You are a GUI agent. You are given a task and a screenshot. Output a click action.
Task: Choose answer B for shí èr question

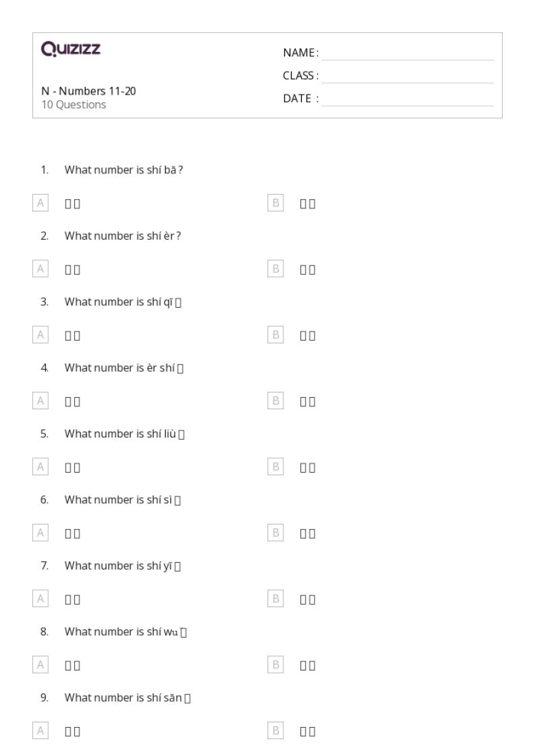(276, 269)
